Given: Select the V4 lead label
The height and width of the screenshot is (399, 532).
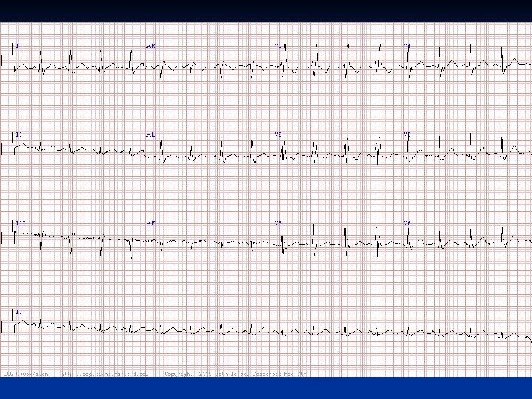Looking at the screenshot, I should click(407, 46).
